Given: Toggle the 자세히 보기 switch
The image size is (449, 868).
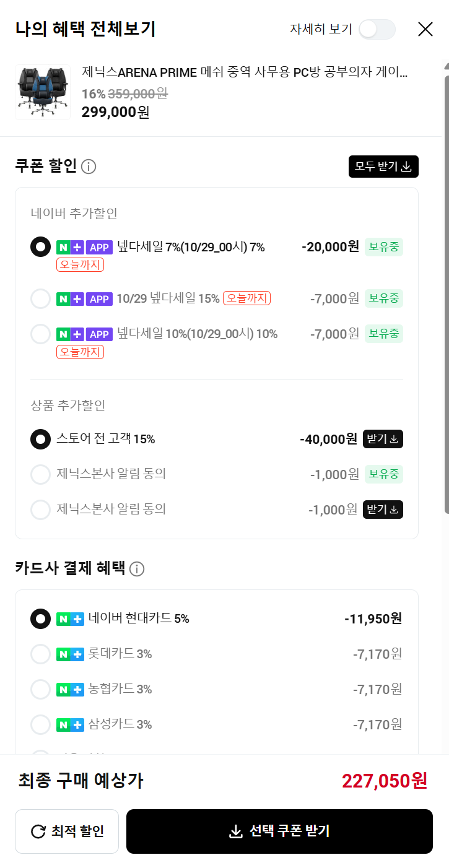Looking at the screenshot, I should coord(377,29).
